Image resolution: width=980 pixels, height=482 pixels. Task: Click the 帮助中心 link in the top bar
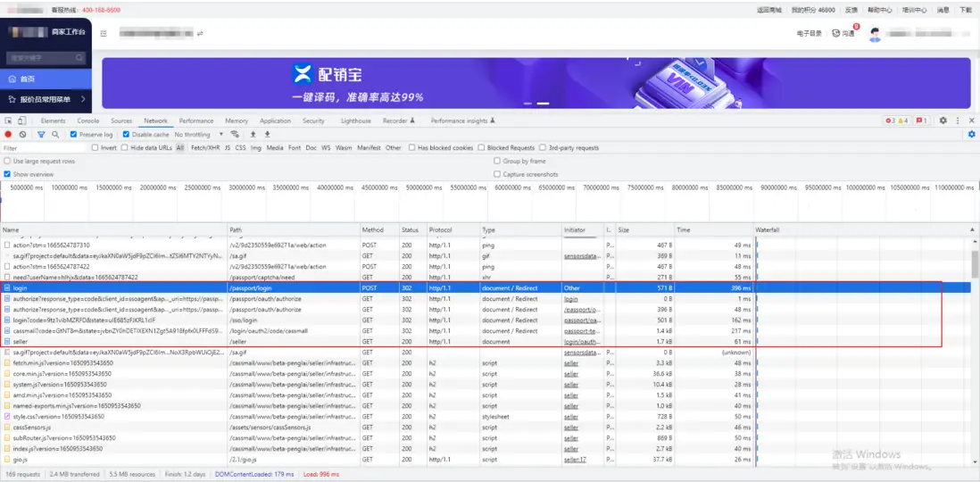tap(879, 10)
